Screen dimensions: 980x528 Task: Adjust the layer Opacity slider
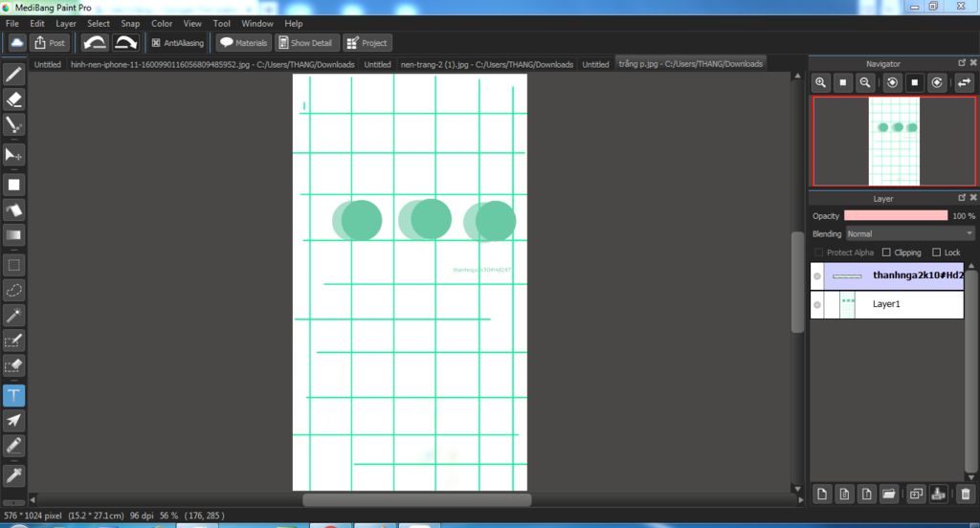pos(896,215)
